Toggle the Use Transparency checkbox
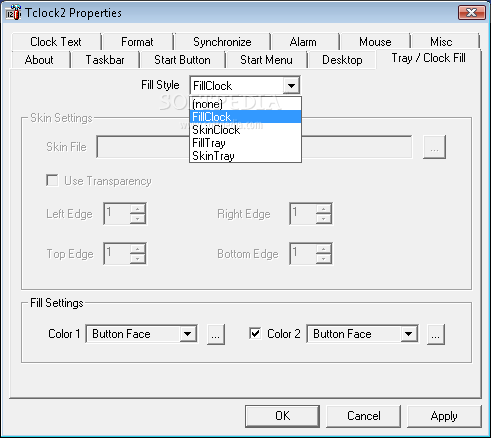 [52, 181]
